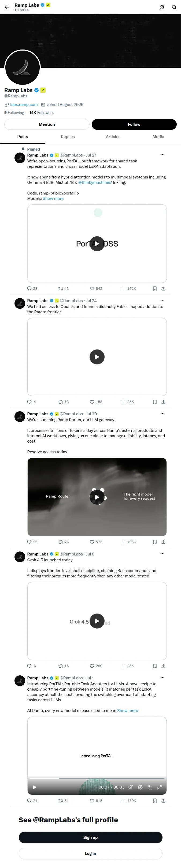Expand 'Show more' on the Jul 1 post
This screenshot has height=868, width=181.
coord(127,711)
